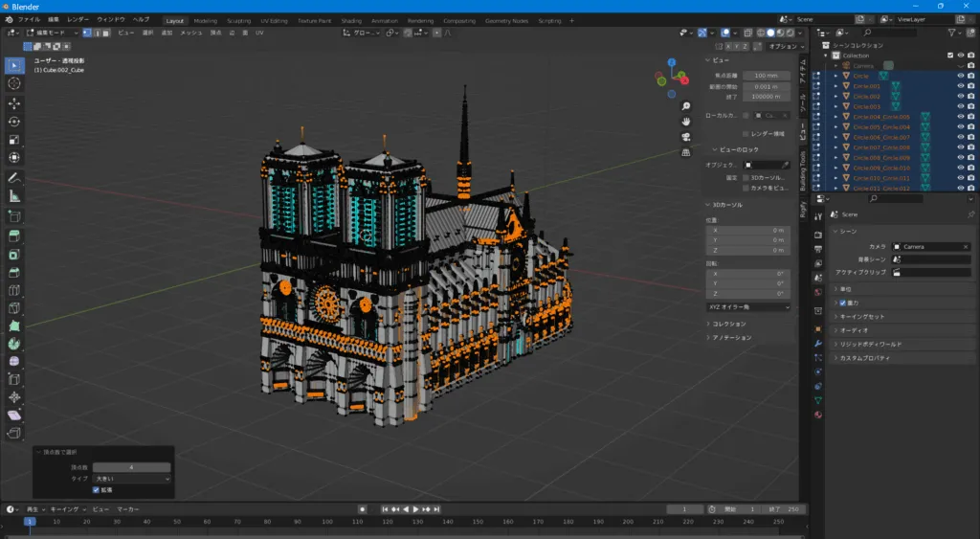Open the Output properties tab icon

pos(818,249)
